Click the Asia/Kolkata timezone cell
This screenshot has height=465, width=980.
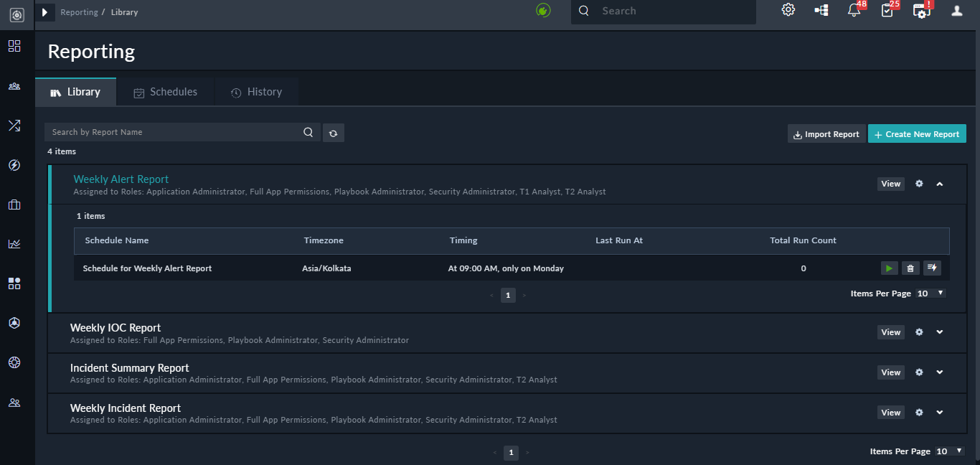tap(326, 268)
